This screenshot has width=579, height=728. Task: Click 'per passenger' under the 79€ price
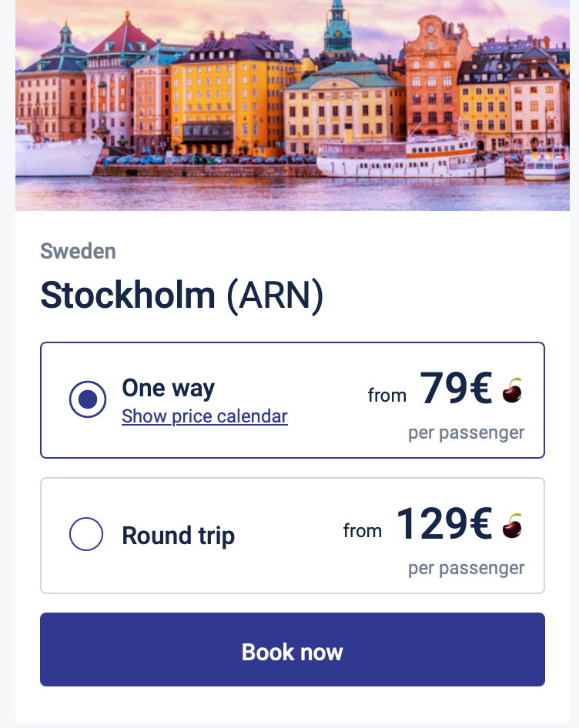[x=466, y=432]
